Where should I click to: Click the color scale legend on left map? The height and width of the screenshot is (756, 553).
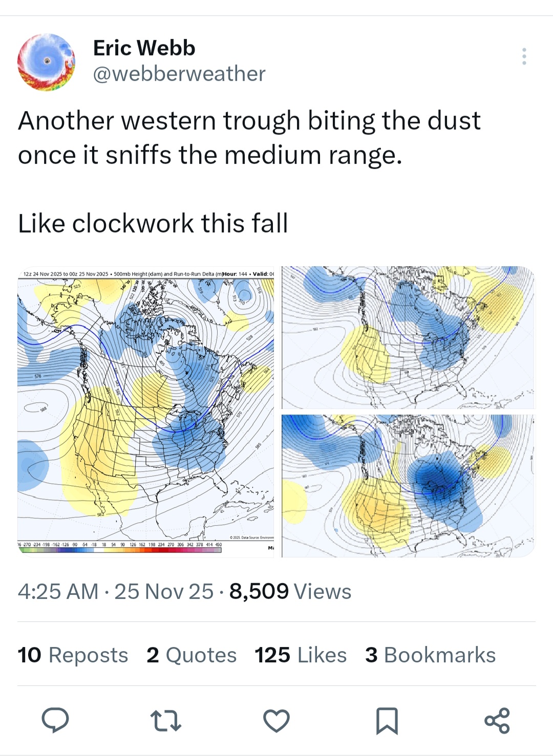coord(120,548)
